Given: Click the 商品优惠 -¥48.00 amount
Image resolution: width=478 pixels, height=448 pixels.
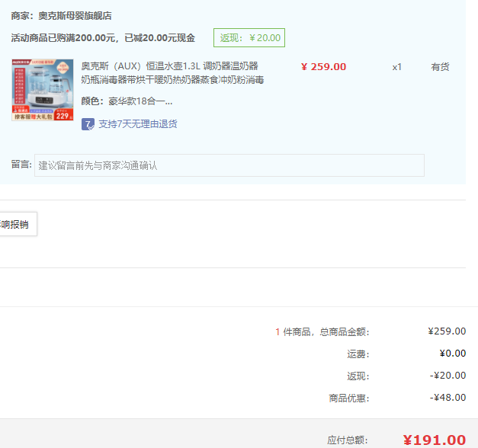Looking at the screenshot, I should [448, 398].
